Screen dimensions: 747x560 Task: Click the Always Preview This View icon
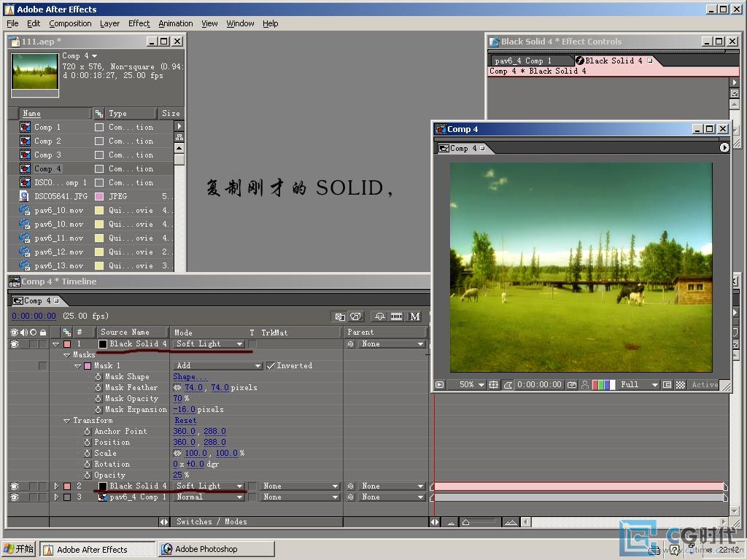(x=440, y=384)
